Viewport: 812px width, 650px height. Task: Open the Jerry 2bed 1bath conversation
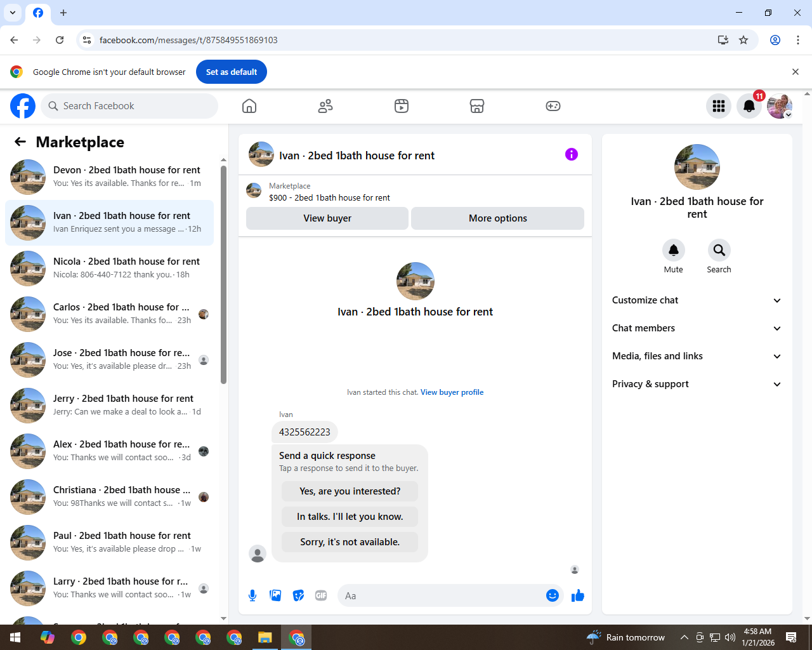[x=109, y=406]
